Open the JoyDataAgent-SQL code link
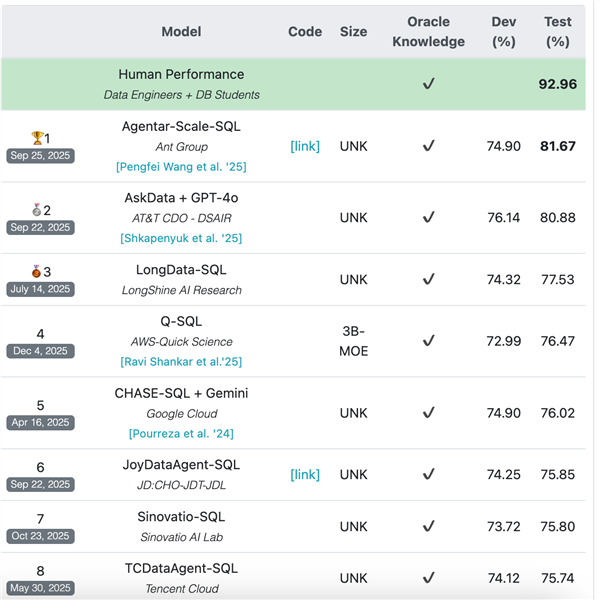Image resolution: width=600 pixels, height=600 pixels. (305, 474)
